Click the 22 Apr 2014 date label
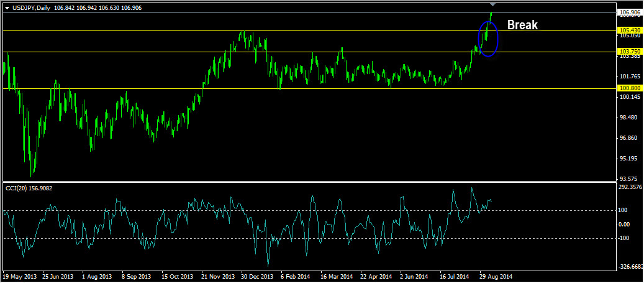The width and height of the screenshot is (644, 283). 376,276
